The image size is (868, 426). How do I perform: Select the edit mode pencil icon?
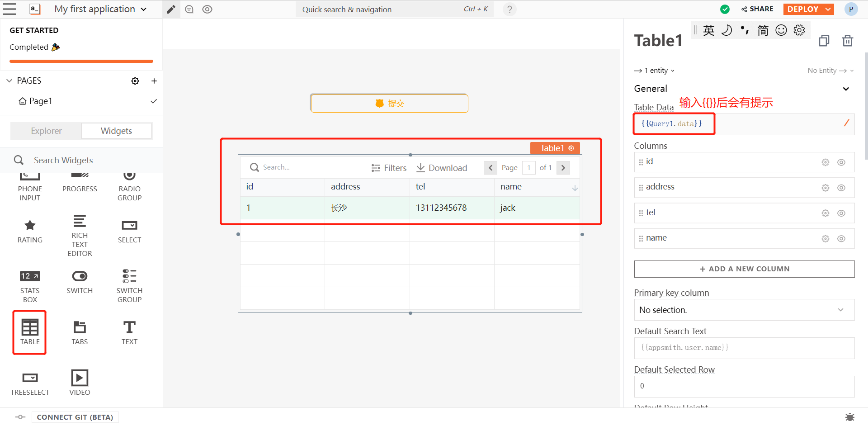171,9
